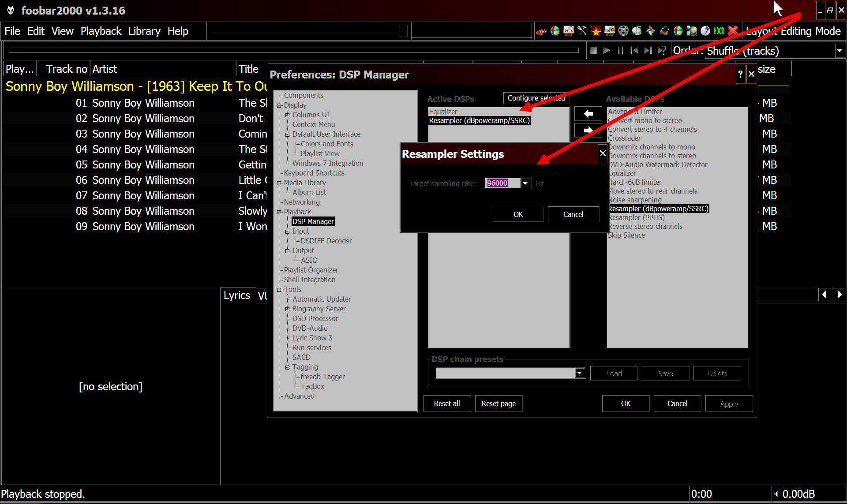Expand the Columns UI tree node

(287, 115)
